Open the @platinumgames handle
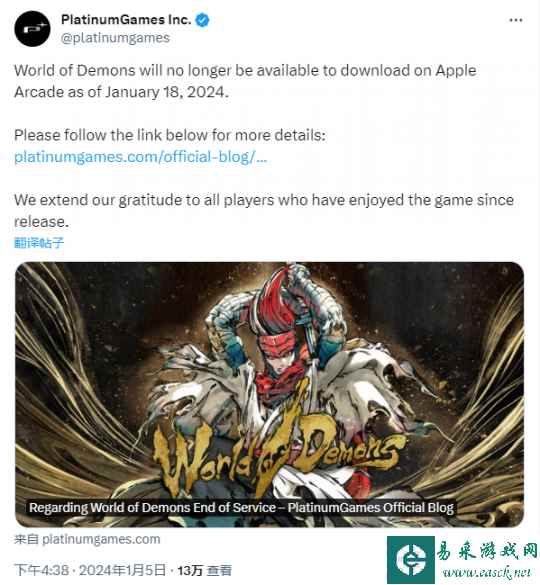The image size is (540, 585). pos(115,38)
